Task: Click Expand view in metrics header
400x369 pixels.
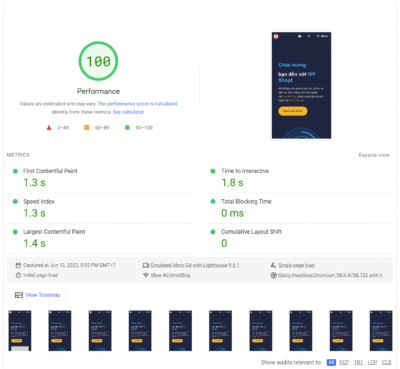Action: [x=374, y=155]
